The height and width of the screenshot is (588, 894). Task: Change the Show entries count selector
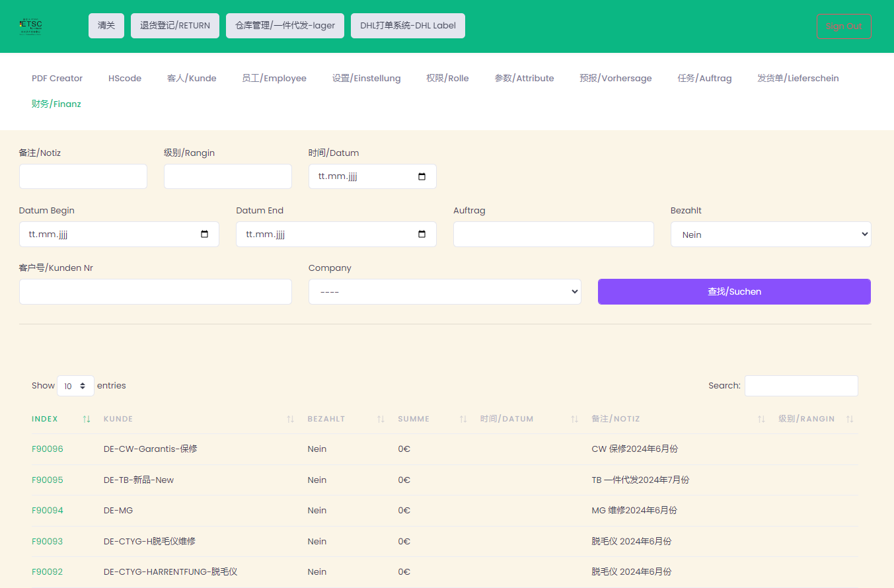(75, 386)
